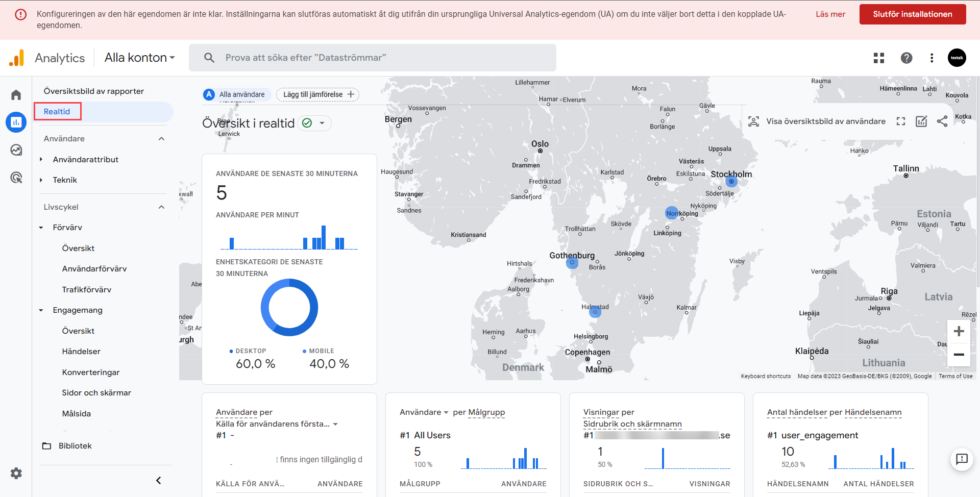980x497 pixels.
Task: Click the help question mark icon
Action: click(x=906, y=58)
